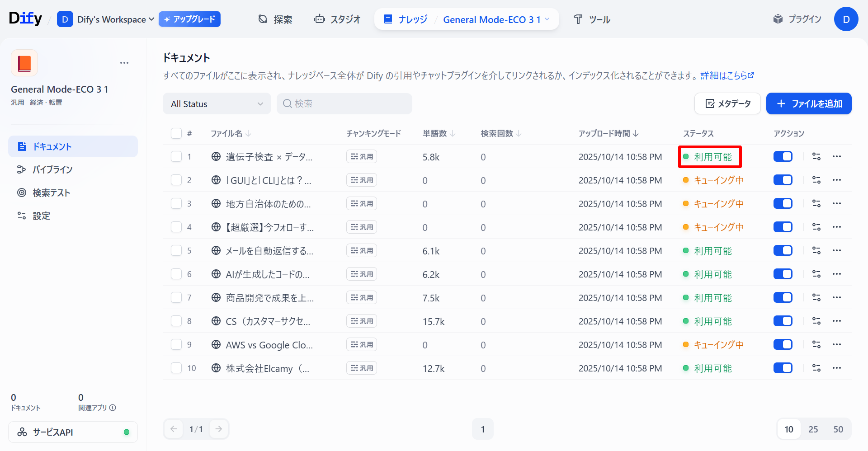868x451 pixels.
Task: Click the orange book knowledge base icon
Action: [x=24, y=63]
